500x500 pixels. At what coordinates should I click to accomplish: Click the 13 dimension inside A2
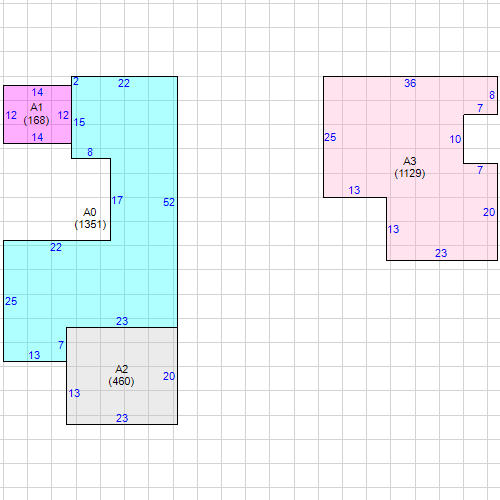74,393
